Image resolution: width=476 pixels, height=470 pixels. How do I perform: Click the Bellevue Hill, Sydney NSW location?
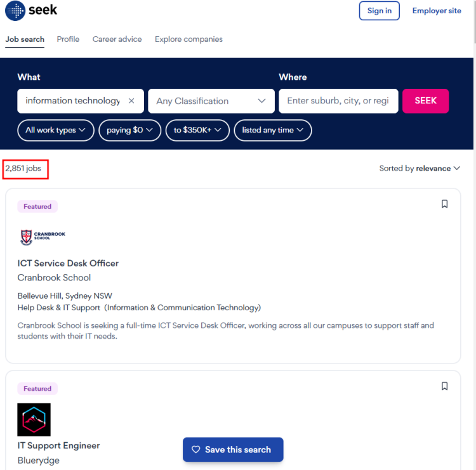(x=65, y=296)
